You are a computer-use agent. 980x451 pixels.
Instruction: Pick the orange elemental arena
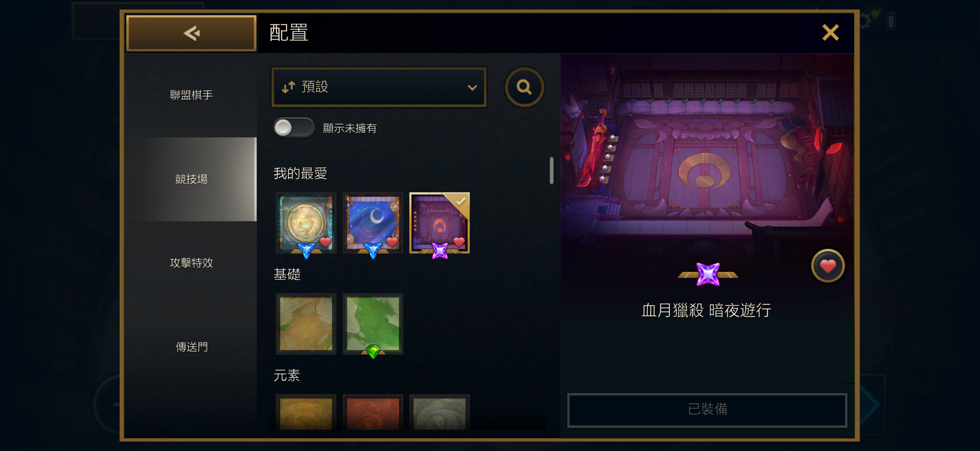pos(306,412)
